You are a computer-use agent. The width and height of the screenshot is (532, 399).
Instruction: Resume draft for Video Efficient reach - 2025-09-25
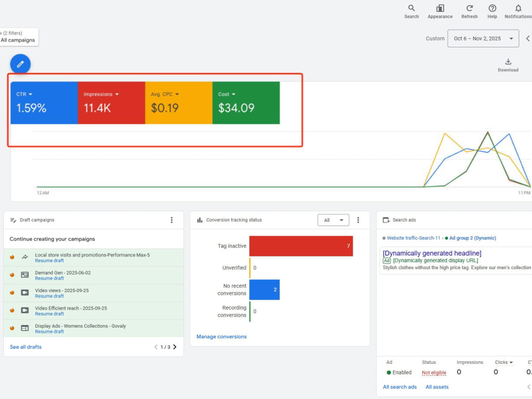point(49,314)
